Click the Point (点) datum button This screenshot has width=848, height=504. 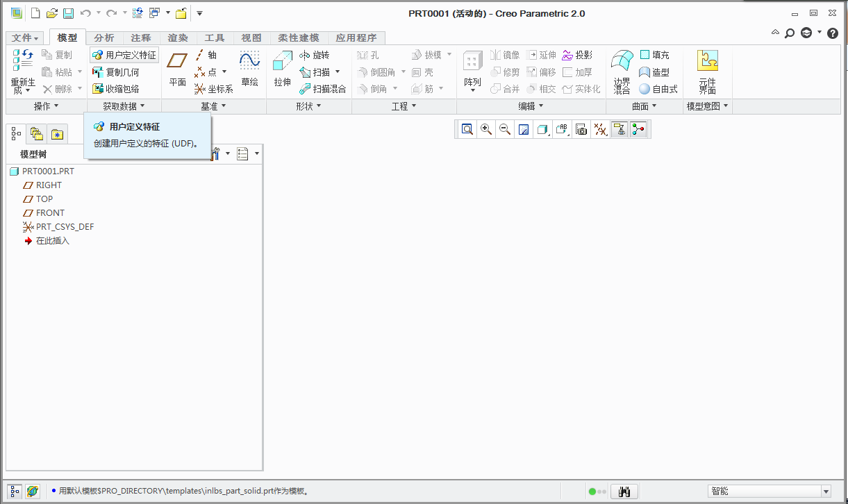[206, 72]
